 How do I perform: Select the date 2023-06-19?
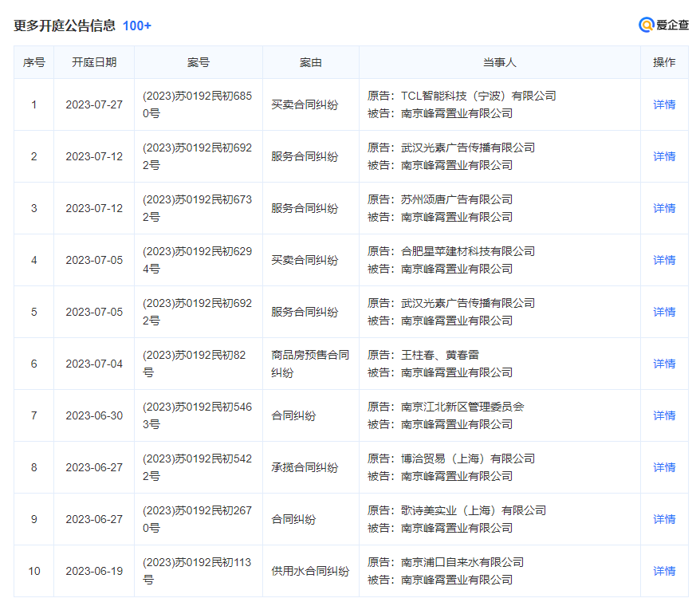94,571
